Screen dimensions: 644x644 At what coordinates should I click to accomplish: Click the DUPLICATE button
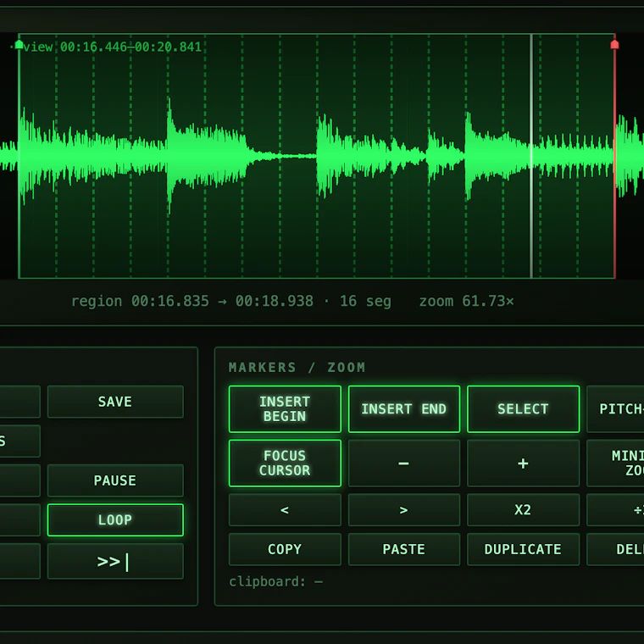coord(524,550)
